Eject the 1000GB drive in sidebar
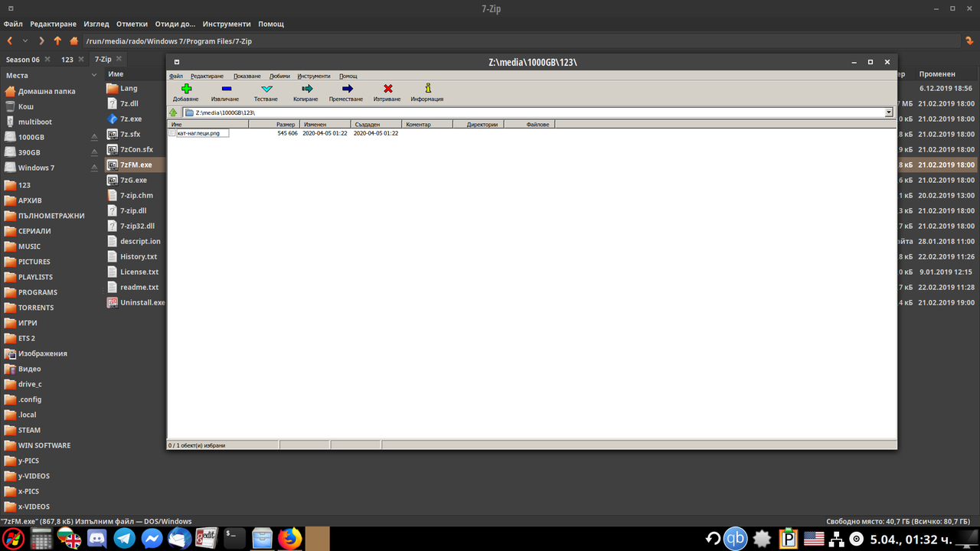 click(94, 137)
